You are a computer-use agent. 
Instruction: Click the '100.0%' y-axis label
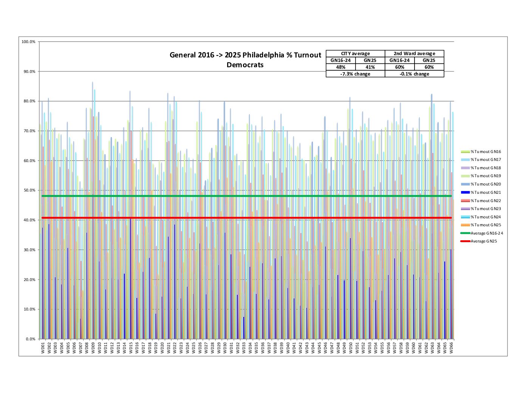click(28, 42)
